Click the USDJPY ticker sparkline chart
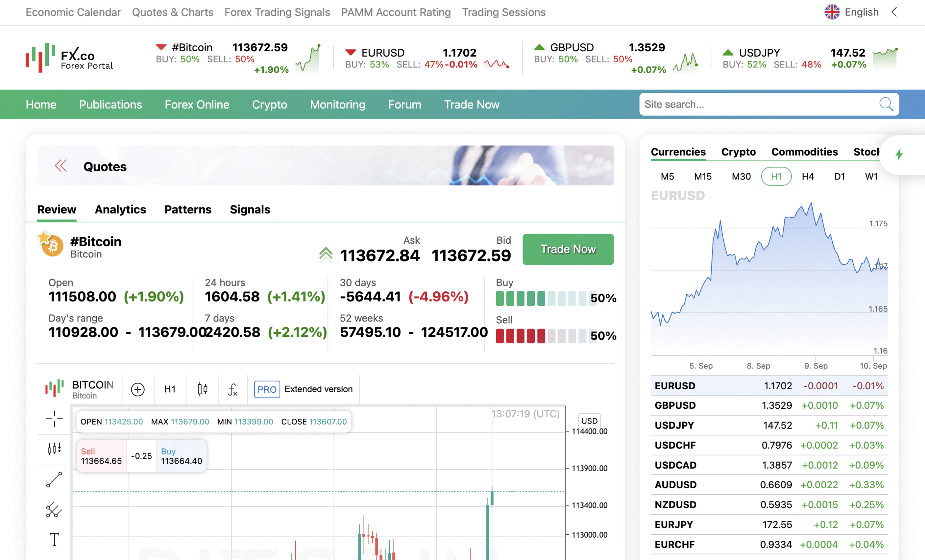 (885, 58)
